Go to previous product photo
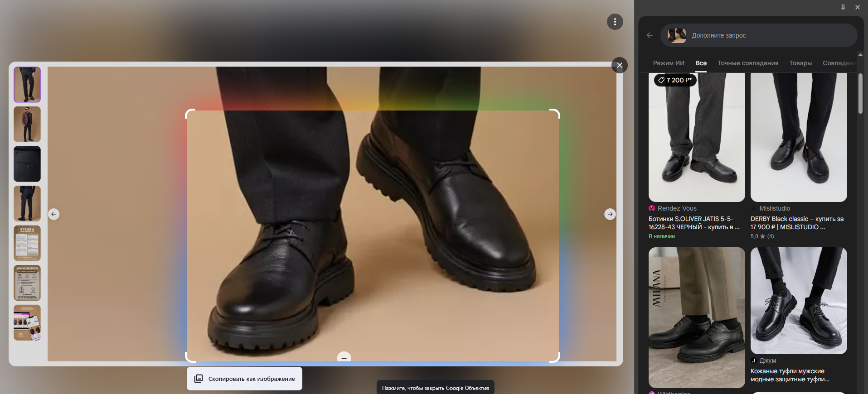Image resolution: width=868 pixels, height=394 pixels. [54, 214]
